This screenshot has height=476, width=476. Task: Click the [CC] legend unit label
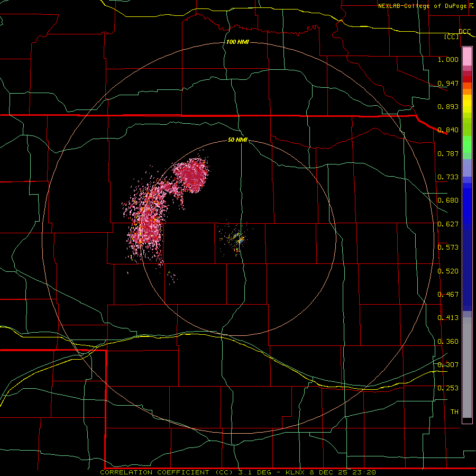click(x=452, y=36)
